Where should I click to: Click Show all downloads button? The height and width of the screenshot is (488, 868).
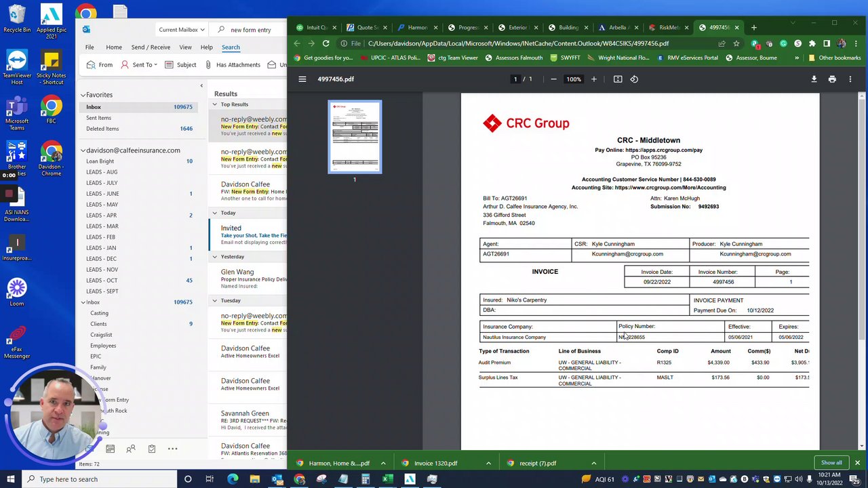(x=831, y=463)
